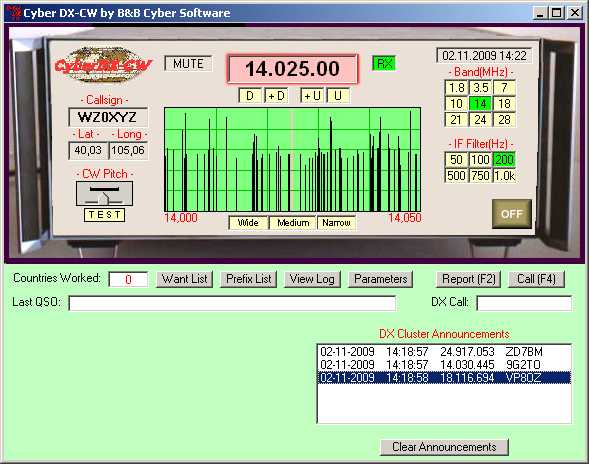The width and height of the screenshot is (589, 464).
Task: Close the Cyber DX-CW window
Action: [575, 13]
